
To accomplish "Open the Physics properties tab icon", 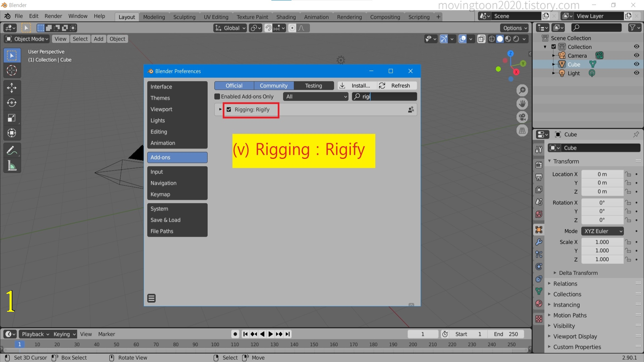I will click(x=539, y=266).
